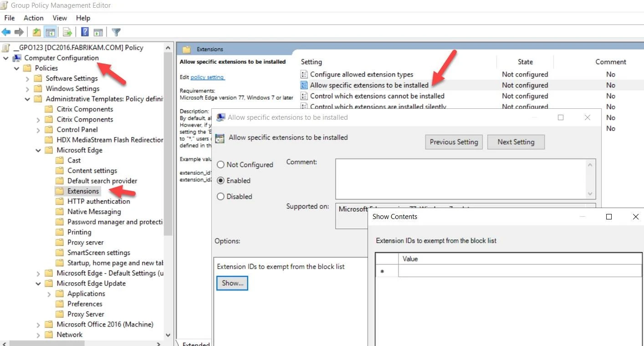Screen dimensions: 644x346
Task: Open the View menu
Action: pyautogui.click(x=60, y=18)
